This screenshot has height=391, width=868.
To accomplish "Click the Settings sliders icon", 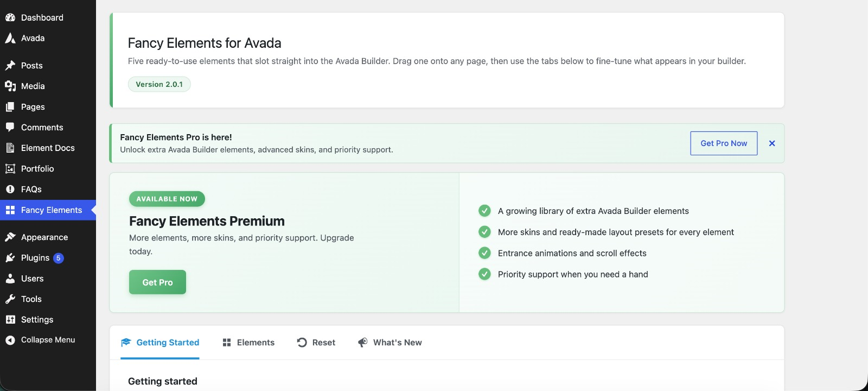I will coord(10,320).
